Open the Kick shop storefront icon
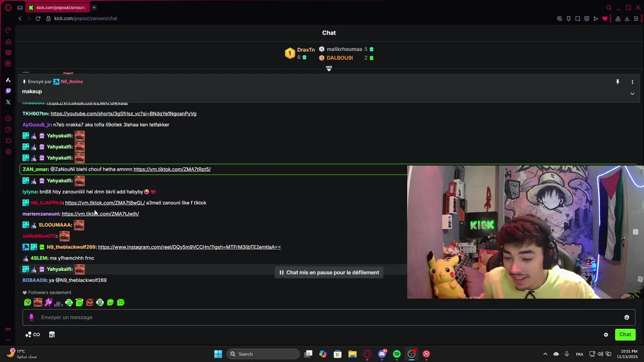Image resolution: width=644 pixels, height=362 pixels. click(52, 334)
